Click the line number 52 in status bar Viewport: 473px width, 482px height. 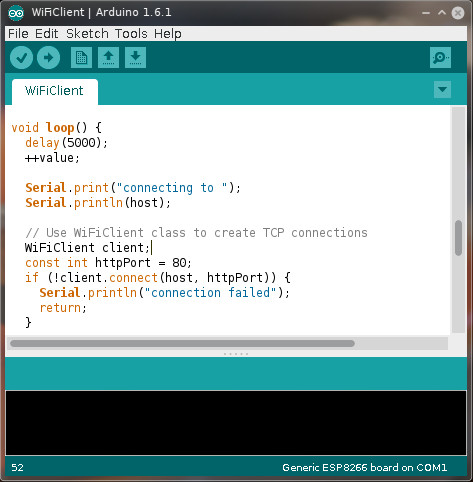pyautogui.click(x=17, y=468)
